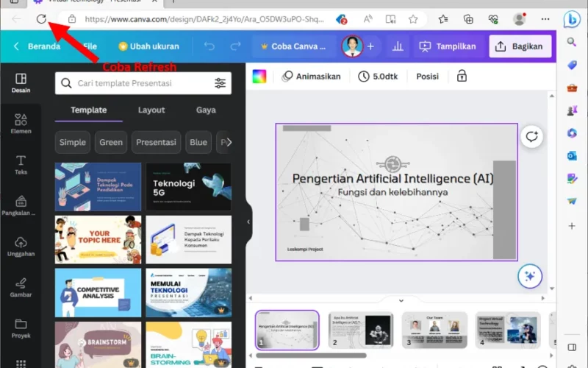Switch to the Gaya tab
The height and width of the screenshot is (368, 588).
tap(206, 110)
